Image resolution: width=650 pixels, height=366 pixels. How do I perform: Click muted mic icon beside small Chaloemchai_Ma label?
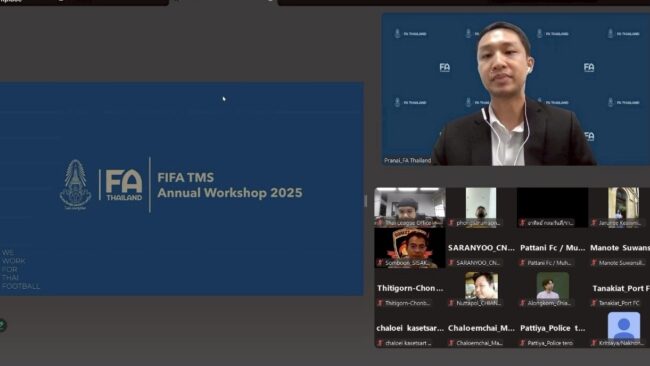(x=451, y=343)
